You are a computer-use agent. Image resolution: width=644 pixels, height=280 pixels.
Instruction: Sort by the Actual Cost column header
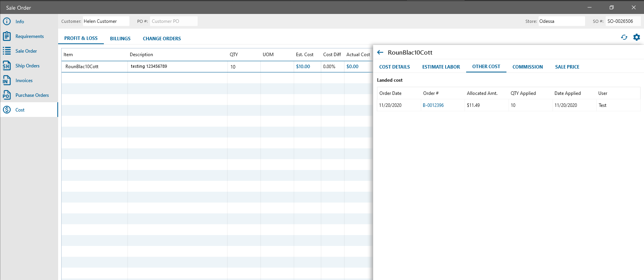coord(358,55)
